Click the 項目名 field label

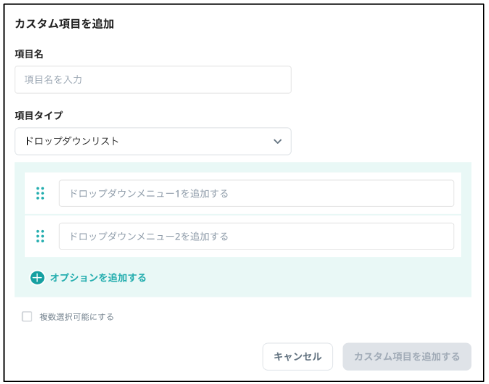coord(29,54)
